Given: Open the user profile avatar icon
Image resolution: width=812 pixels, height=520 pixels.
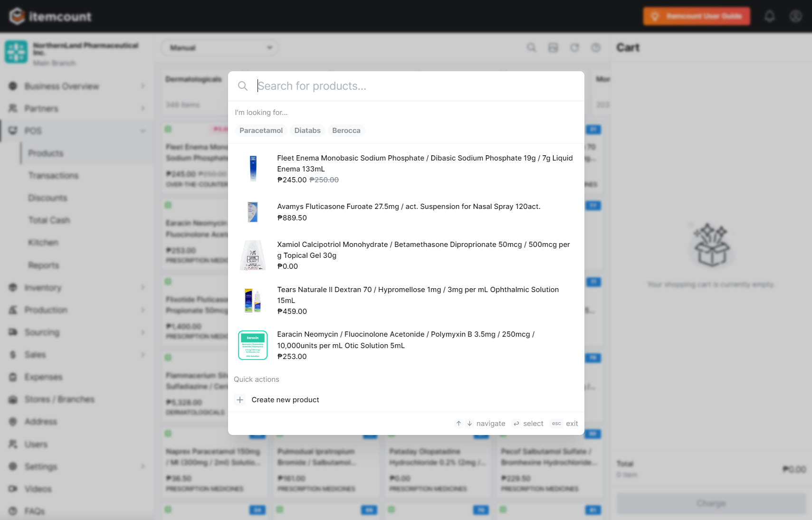Looking at the screenshot, I should (796, 16).
